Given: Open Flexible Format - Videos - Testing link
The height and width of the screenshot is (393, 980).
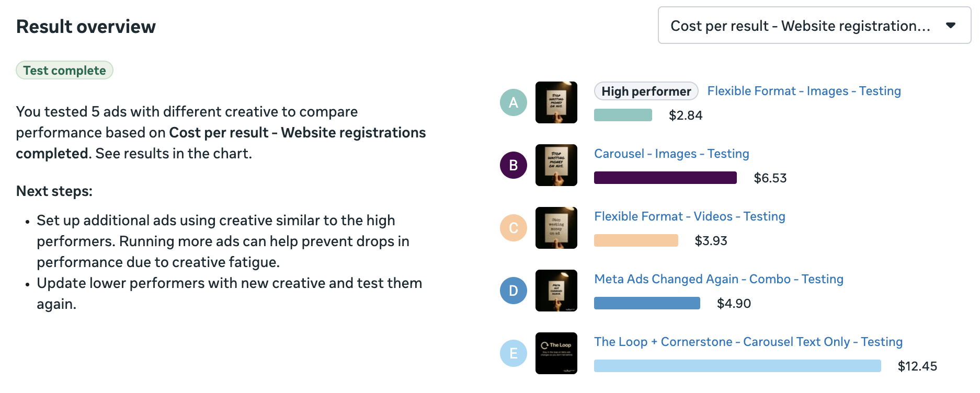Looking at the screenshot, I should [689, 216].
